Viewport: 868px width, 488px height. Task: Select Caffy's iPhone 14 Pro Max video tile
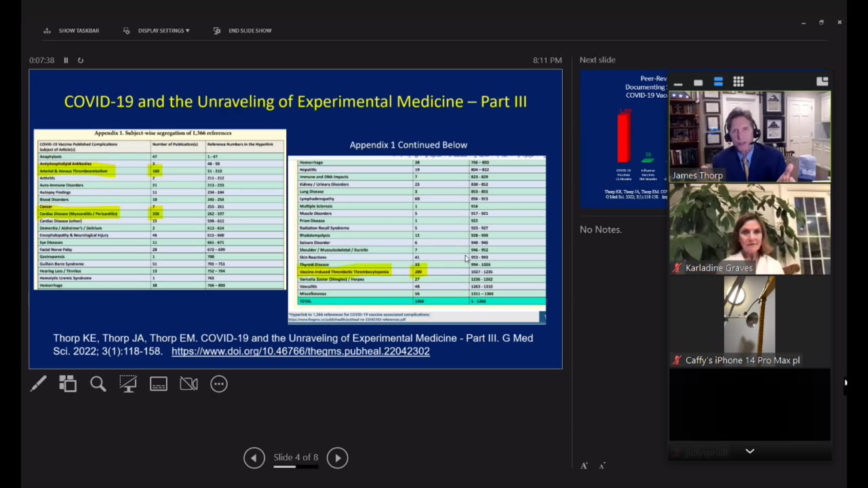point(750,321)
